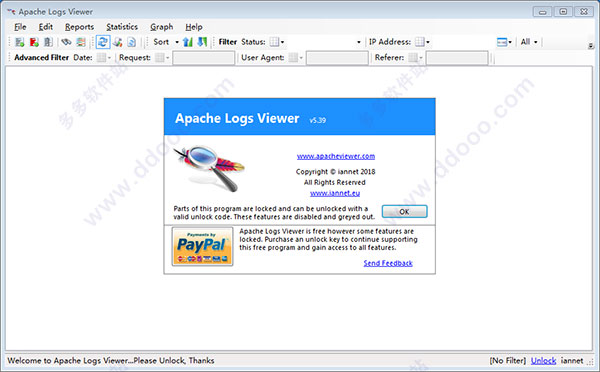Click the highlighted blue refresh icon
This screenshot has width=600, height=372.
pyautogui.click(x=103, y=42)
